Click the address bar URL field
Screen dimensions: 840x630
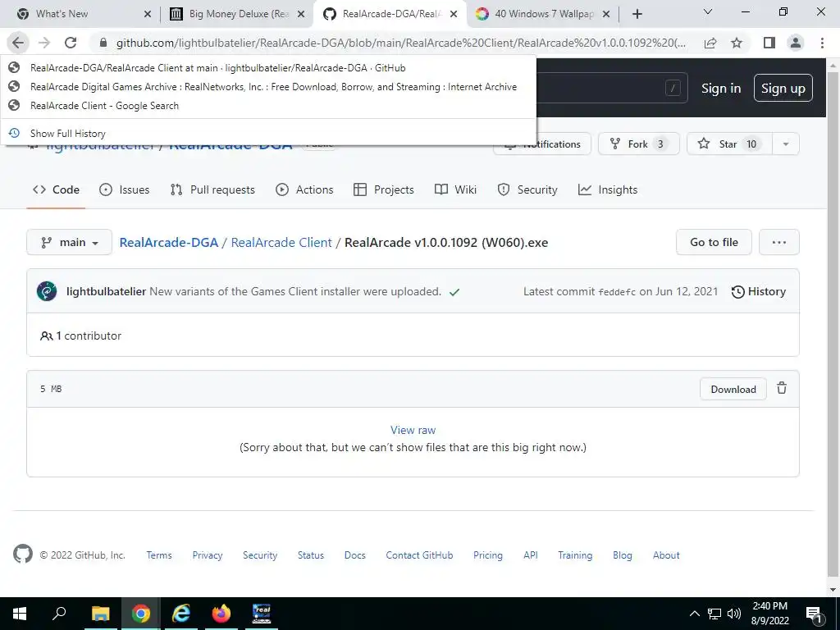400,43
